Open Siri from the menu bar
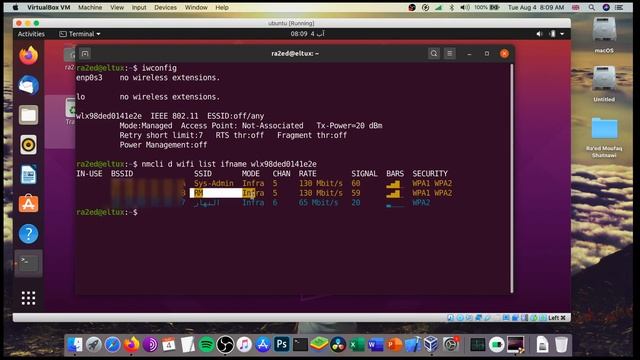Viewport: 640px width, 360px height. [606, 7]
